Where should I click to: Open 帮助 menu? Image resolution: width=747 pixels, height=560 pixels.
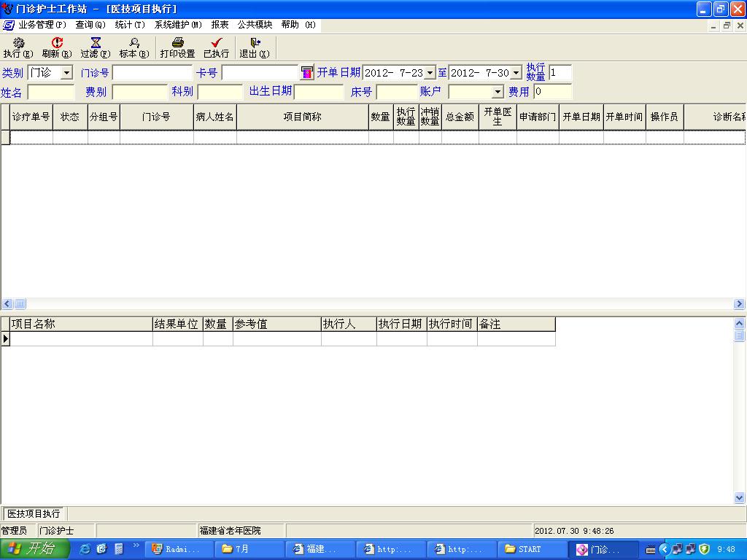coord(298,25)
